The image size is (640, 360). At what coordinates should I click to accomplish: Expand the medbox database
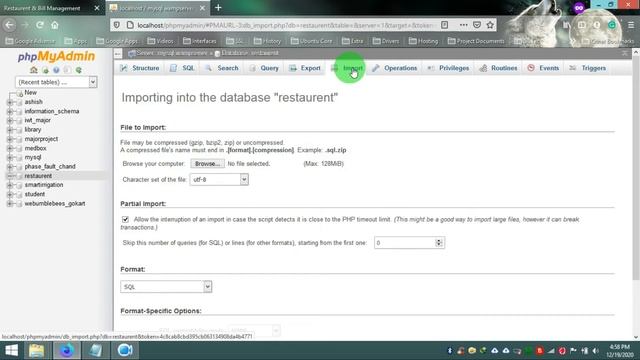[10, 148]
